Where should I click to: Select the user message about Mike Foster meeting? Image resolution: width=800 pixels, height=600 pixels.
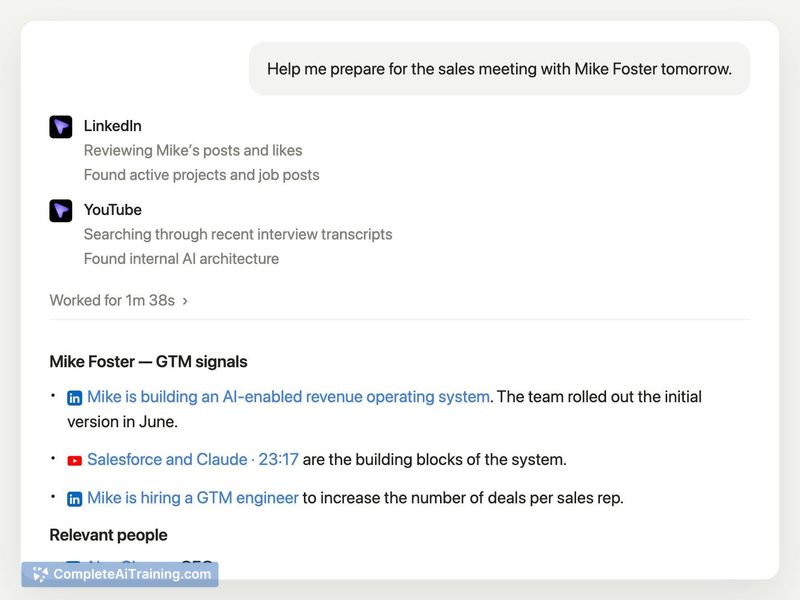(x=499, y=69)
